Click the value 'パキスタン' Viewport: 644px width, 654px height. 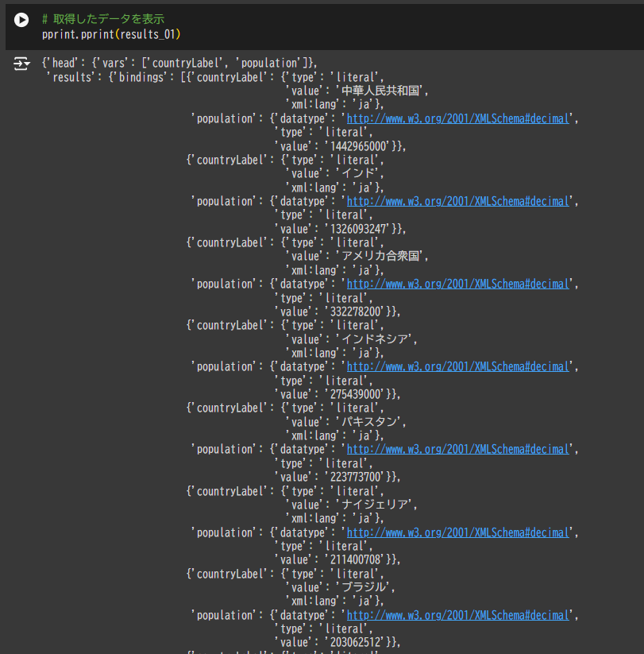point(369,422)
